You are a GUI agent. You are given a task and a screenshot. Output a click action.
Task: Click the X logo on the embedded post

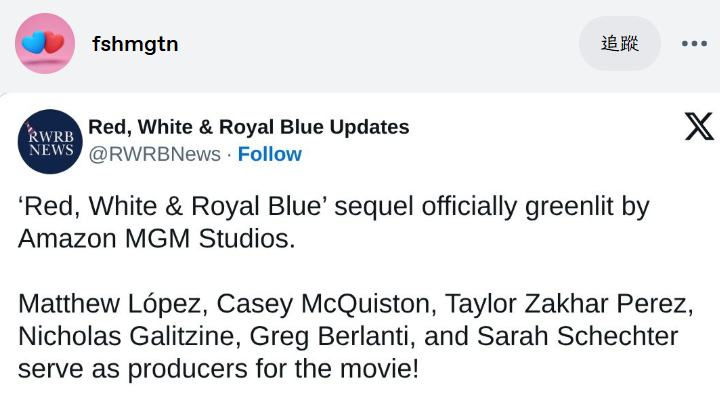point(699,126)
